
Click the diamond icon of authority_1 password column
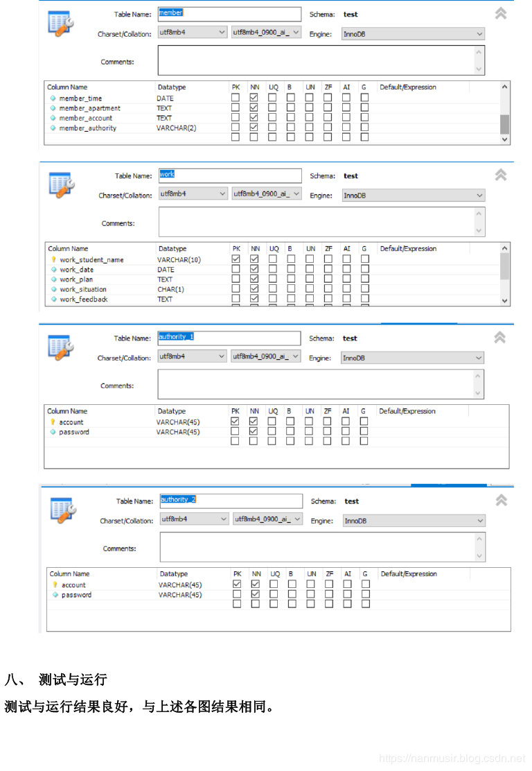coord(53,432)
